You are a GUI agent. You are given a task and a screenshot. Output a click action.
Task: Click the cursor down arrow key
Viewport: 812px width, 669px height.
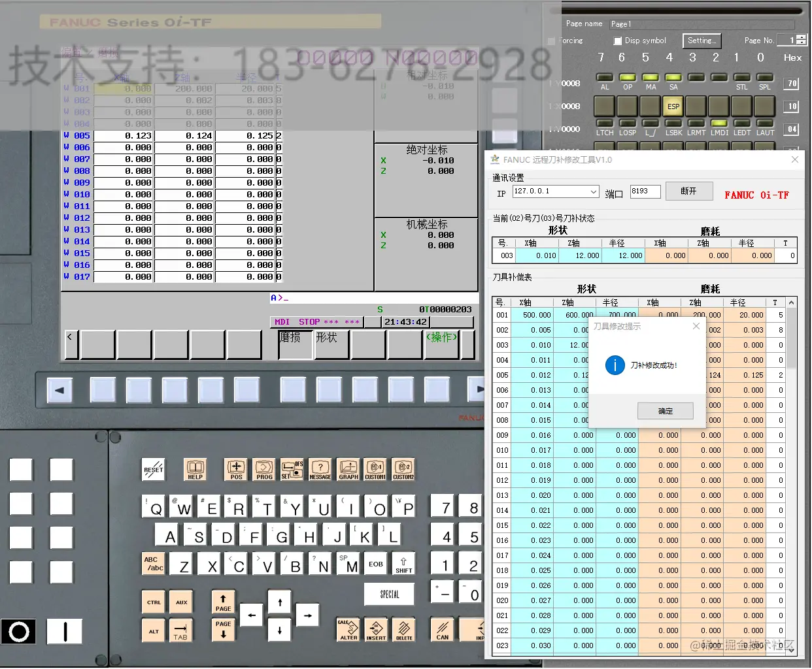pyautogui.click(x=280, y=630)
